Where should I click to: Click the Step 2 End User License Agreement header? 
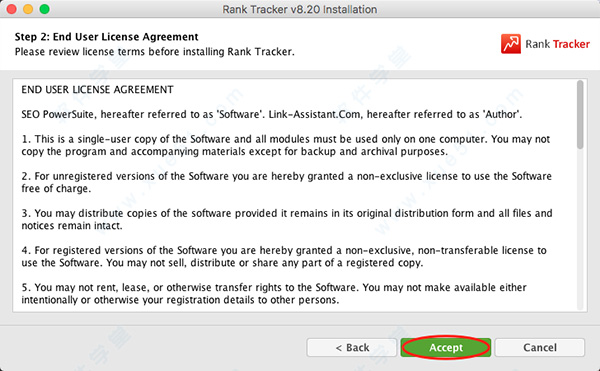coord(106,37)
